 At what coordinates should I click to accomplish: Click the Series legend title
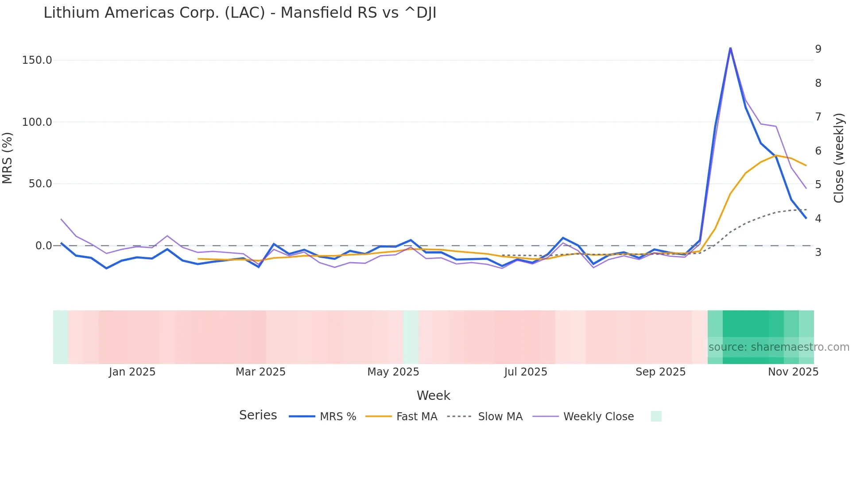tap(258, 415)
